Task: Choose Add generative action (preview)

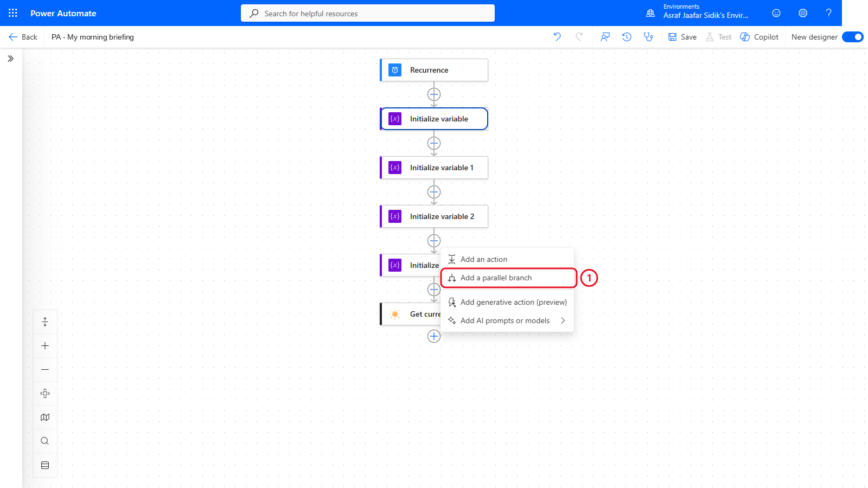Action: pyautogui.click(x=507, y=302)
